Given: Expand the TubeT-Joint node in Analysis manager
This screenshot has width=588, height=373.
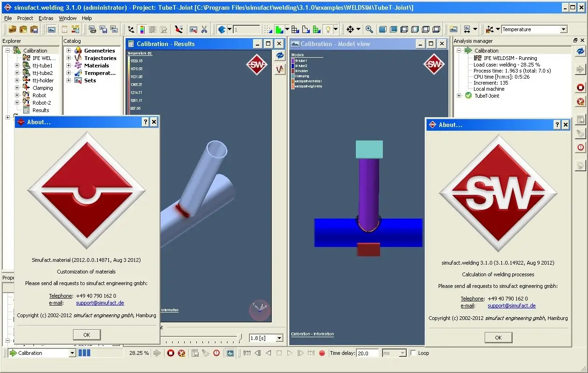Looking at the screenshot, I should point(459,96).
